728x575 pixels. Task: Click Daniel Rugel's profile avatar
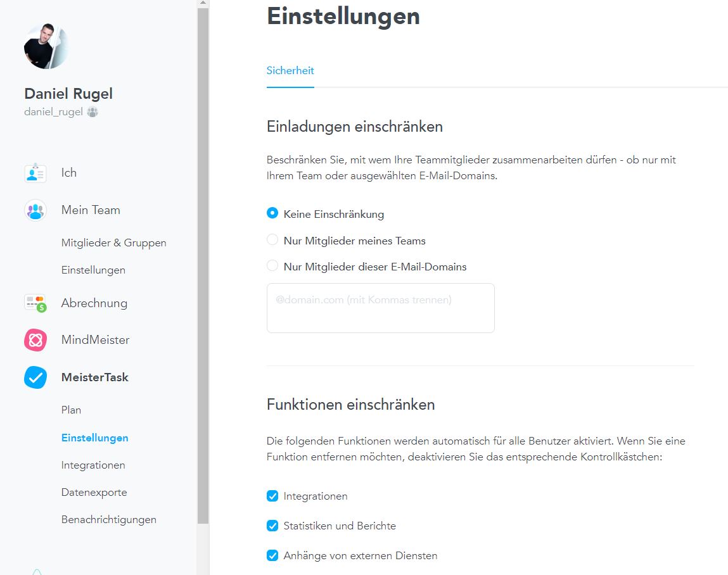(x=46, y=46)
